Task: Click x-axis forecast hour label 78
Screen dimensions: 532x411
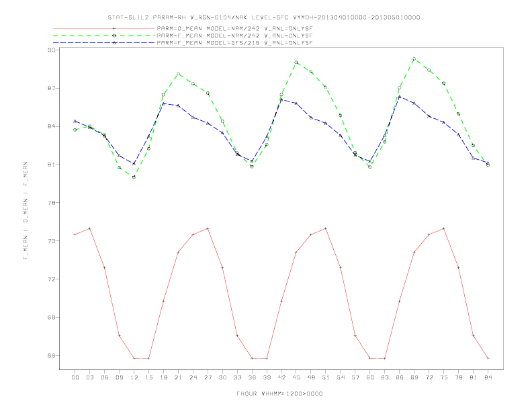Action: click(458, 377)
